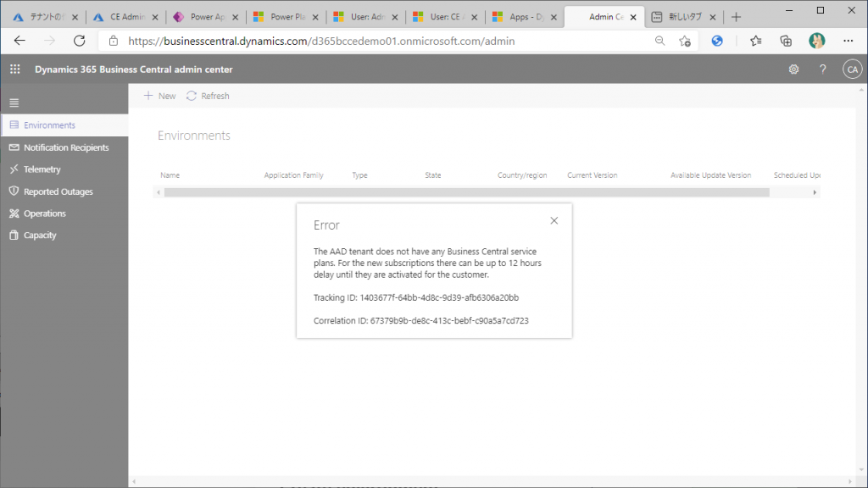868x488 pixels.
Task: Open Capacity in the sidebar
Action: tap(64, 236)
